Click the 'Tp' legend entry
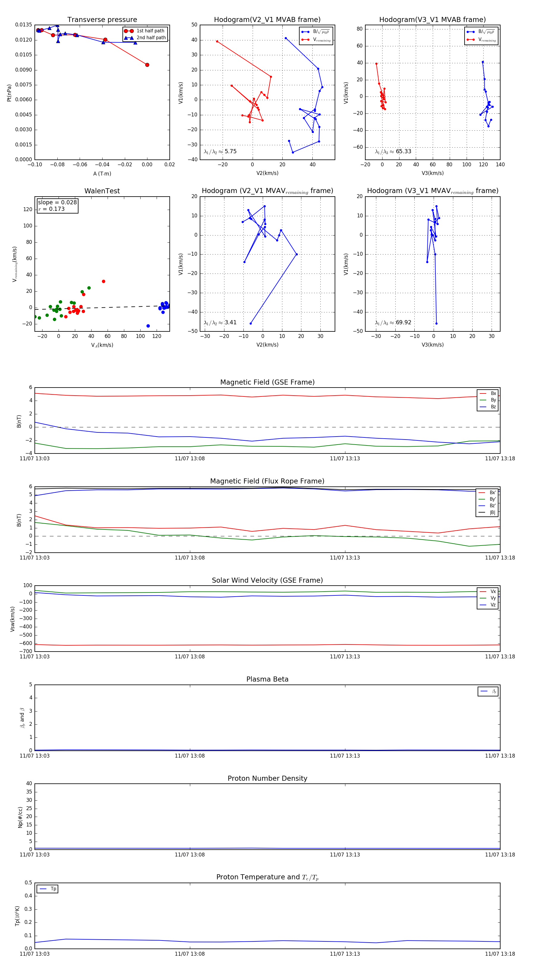The width and height of the screenshot is (535, 980). [48, 889]
